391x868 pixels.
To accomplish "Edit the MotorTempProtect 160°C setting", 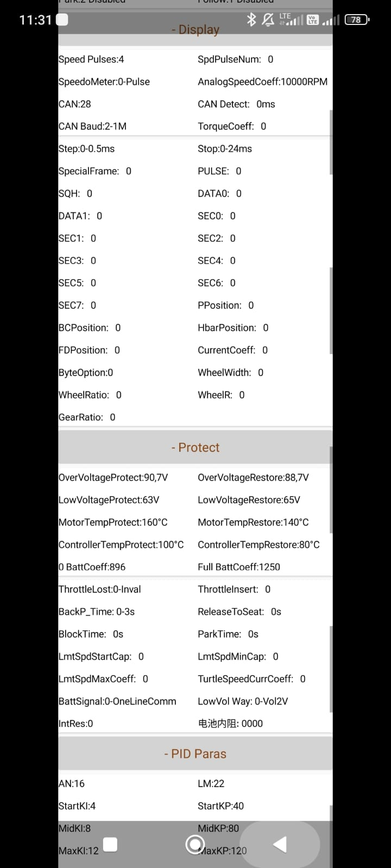I will point(113,522).
